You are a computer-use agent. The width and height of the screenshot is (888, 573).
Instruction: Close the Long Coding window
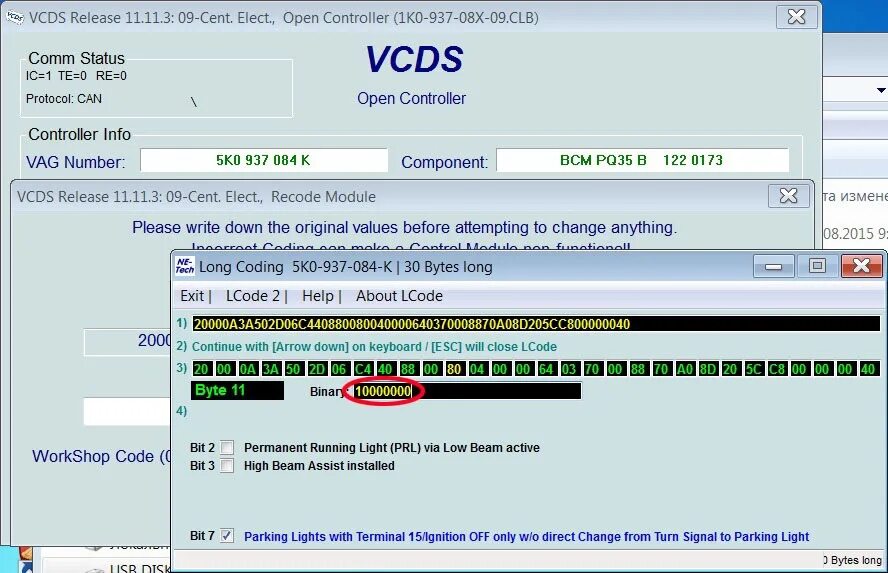861,266
